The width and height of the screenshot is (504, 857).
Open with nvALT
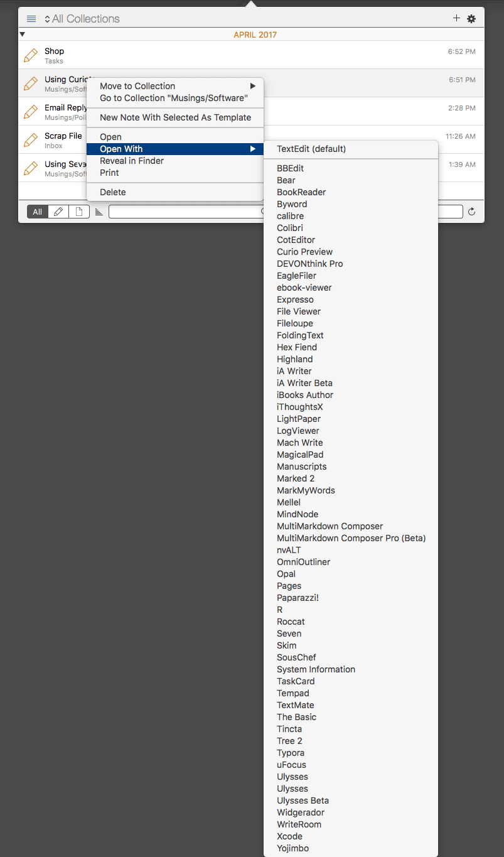pos(351,550)
